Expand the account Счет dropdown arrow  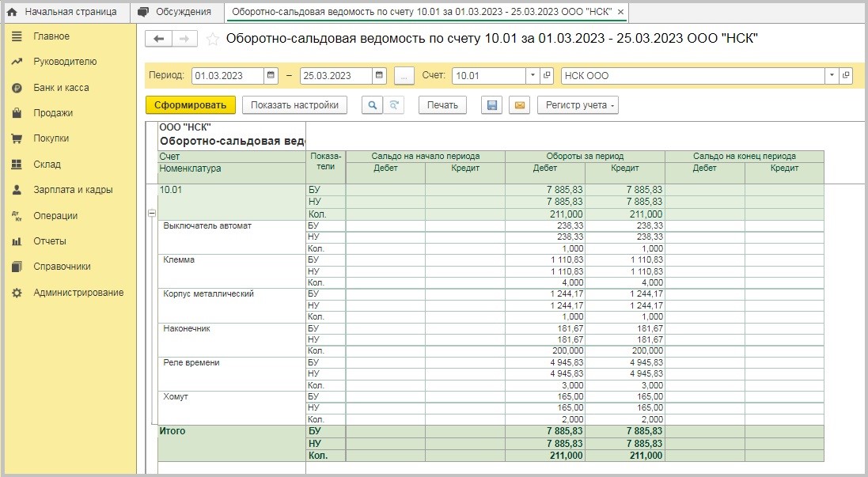533,76
